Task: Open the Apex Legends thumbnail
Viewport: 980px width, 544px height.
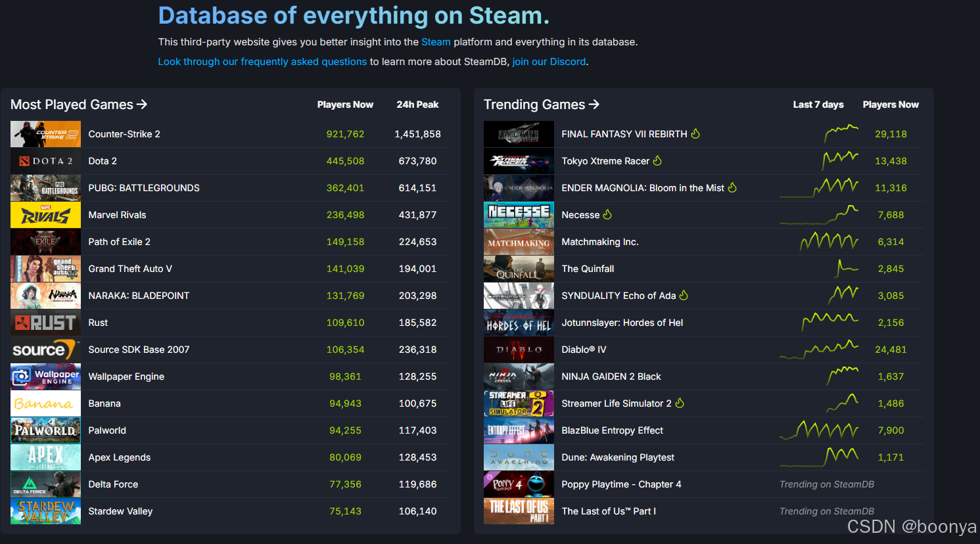Action: click(46, 457)
